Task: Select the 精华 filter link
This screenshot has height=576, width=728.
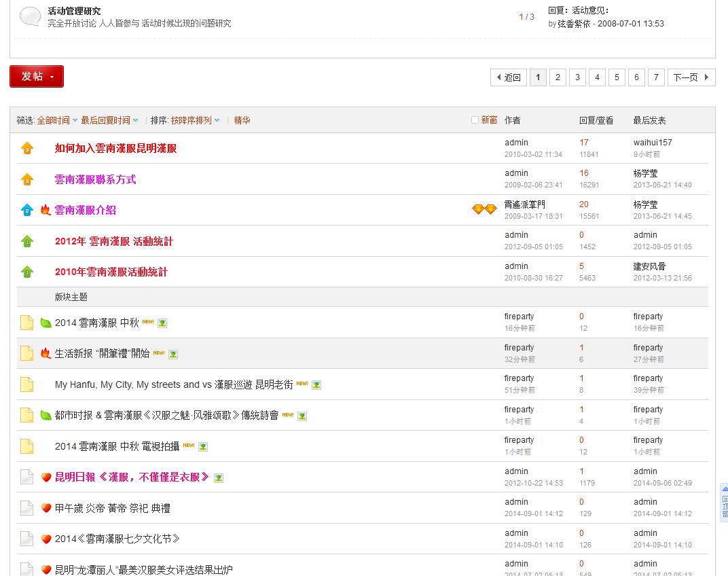Action: 242,120
